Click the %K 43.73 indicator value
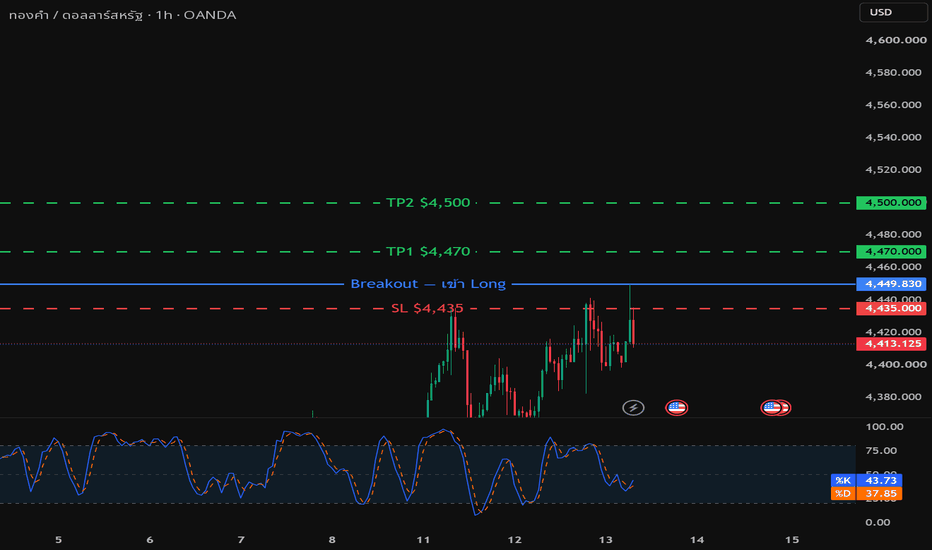Viewport: 932px width, 550px height. pos(867,480)
